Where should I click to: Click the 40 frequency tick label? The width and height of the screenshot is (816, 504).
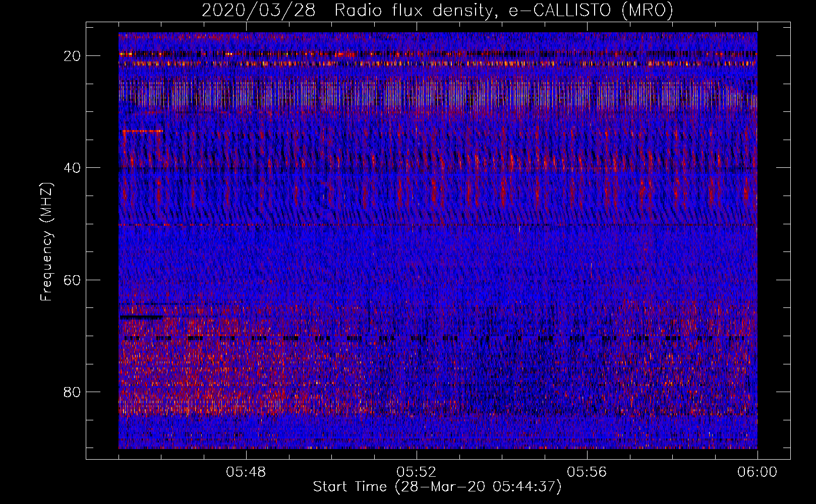(73, 168)
